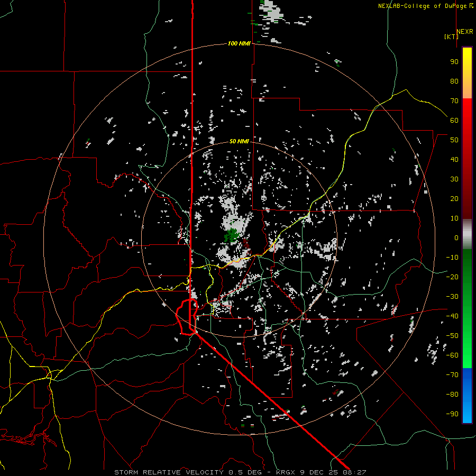Click the "50 NMI" range ring label
476x476 pixels.
(x=239, y=141)
